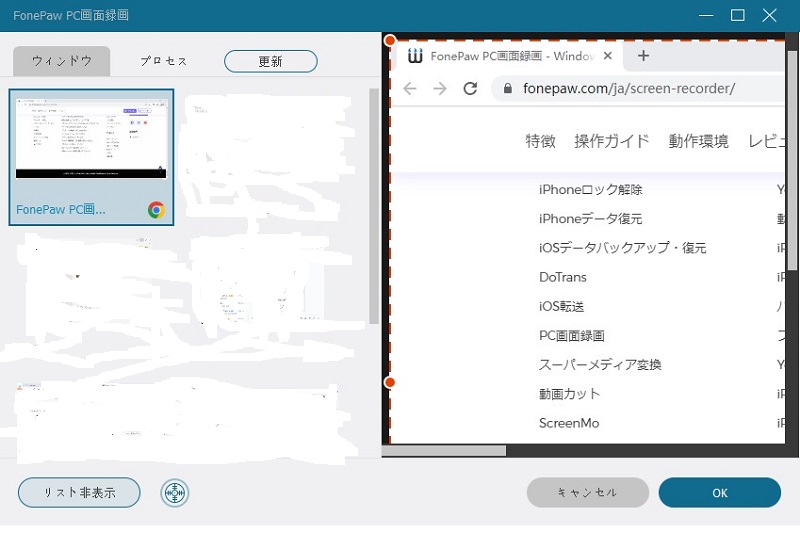Click the top-left orange selection handle
Viewport: 800px width, 533px height.
[390, 40]
